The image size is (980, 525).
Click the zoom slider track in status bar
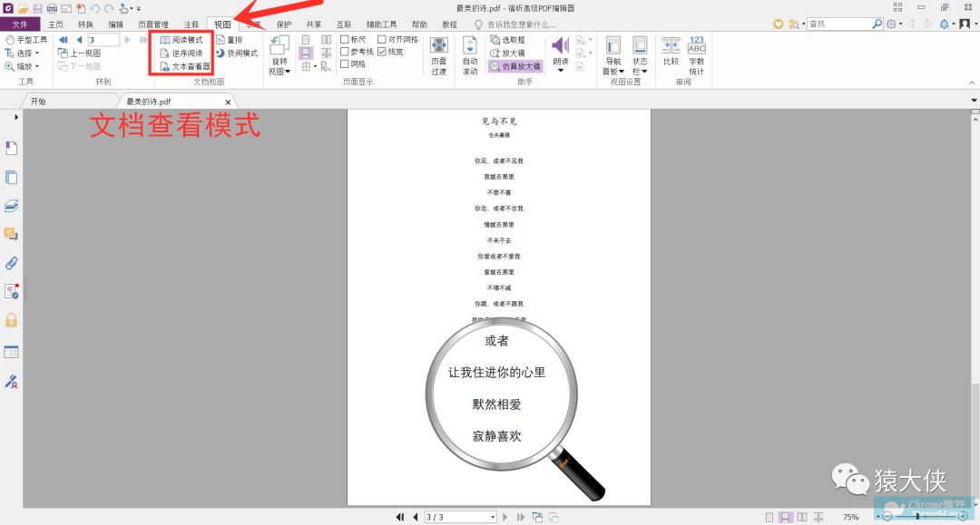(x=925, y=517)
